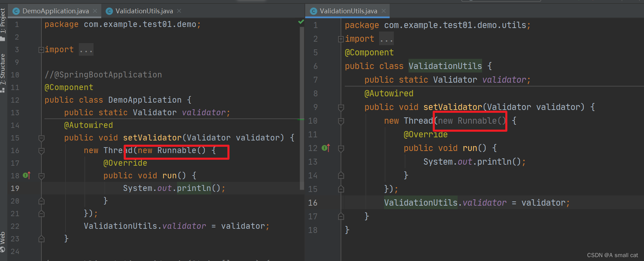Expand import fold on right line 2

[x=341, y=39]
